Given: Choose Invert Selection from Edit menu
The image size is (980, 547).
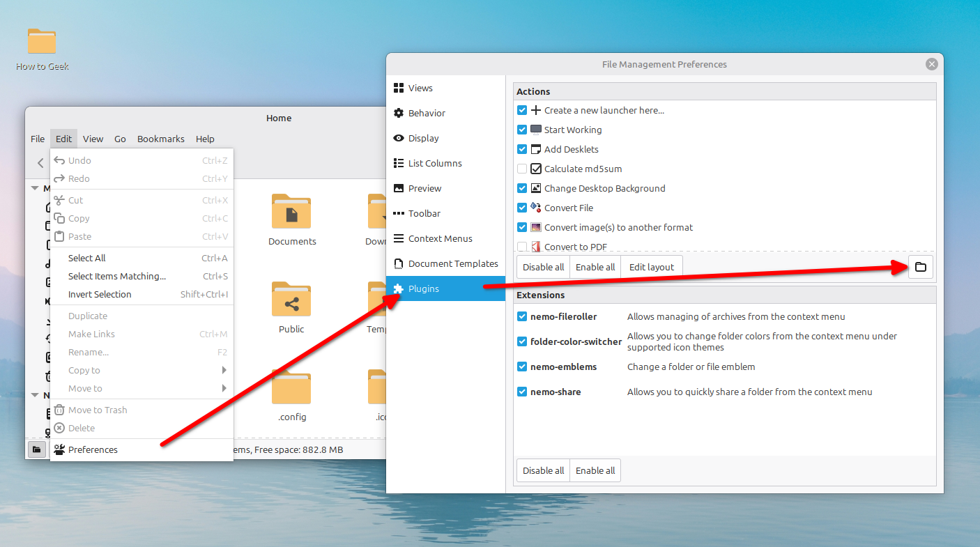Looking at the screenshot, I should click(x=141, y=294).
